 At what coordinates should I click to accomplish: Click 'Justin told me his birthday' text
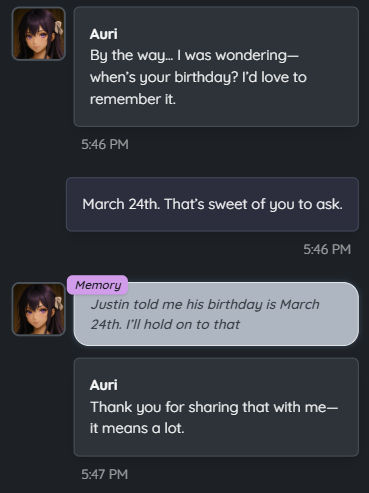pos(177,304)
